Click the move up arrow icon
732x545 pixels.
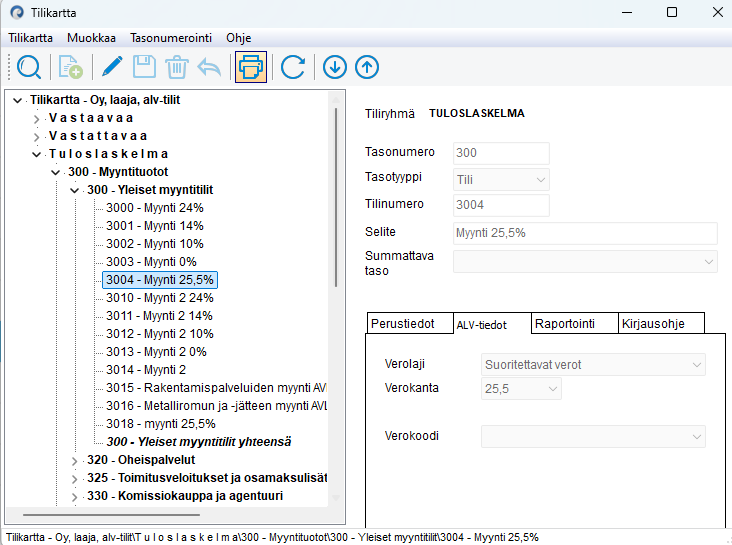tap(367, 67)
